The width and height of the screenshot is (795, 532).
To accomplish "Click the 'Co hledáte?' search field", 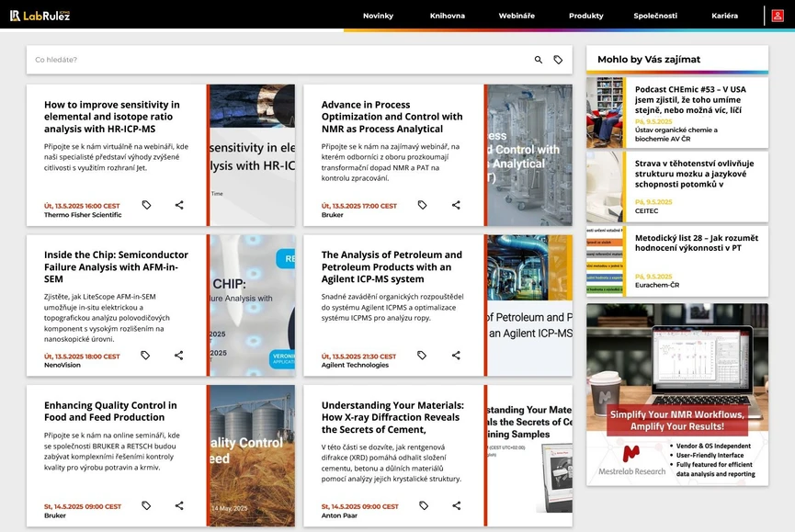I will tap(278, 60).
